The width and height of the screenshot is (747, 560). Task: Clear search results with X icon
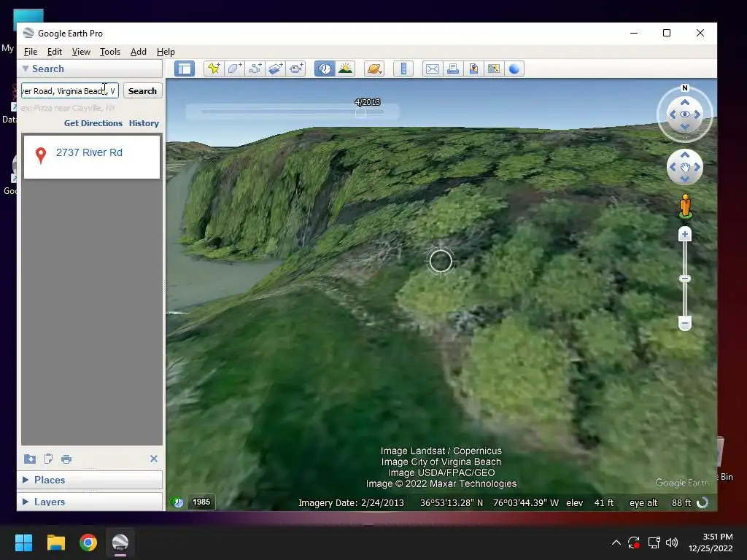tap(153, 459)
